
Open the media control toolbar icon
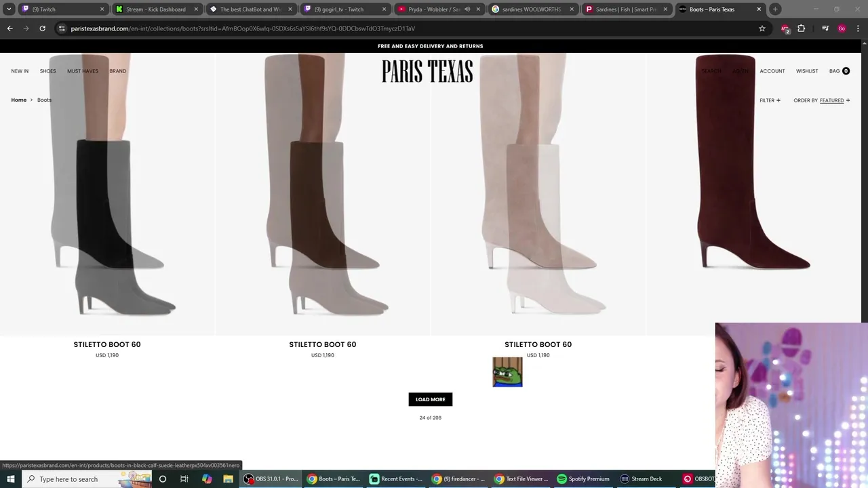click(x=825, y=28)
